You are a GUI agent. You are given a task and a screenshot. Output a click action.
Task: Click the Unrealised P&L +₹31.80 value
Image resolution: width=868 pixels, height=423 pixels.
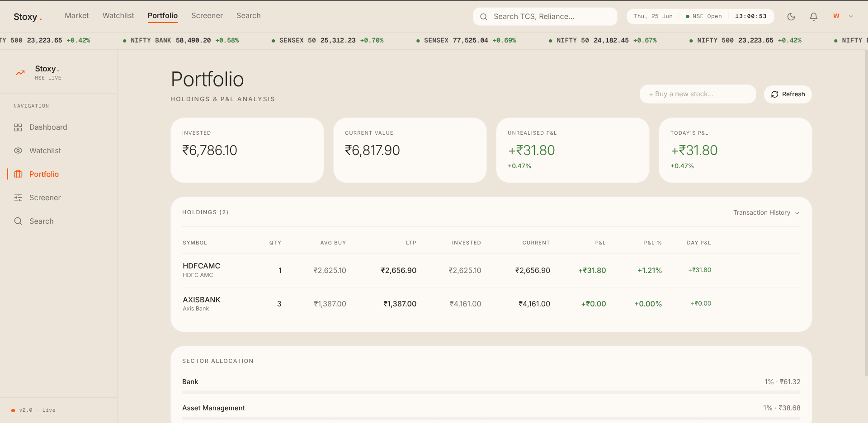pyautogui.click(x=532, y=150)
